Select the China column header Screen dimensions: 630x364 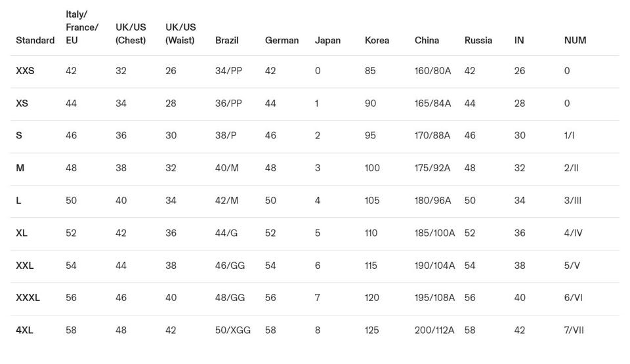[427, 41]
